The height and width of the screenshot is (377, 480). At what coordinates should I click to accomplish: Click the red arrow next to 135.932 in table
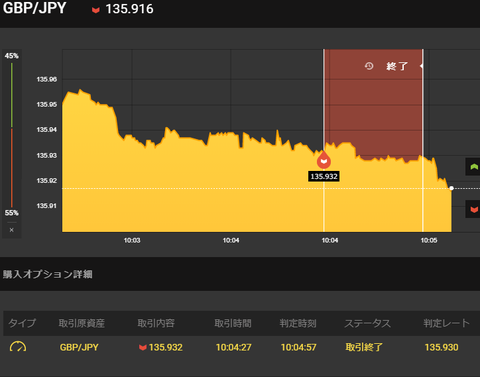click(143, 348)
